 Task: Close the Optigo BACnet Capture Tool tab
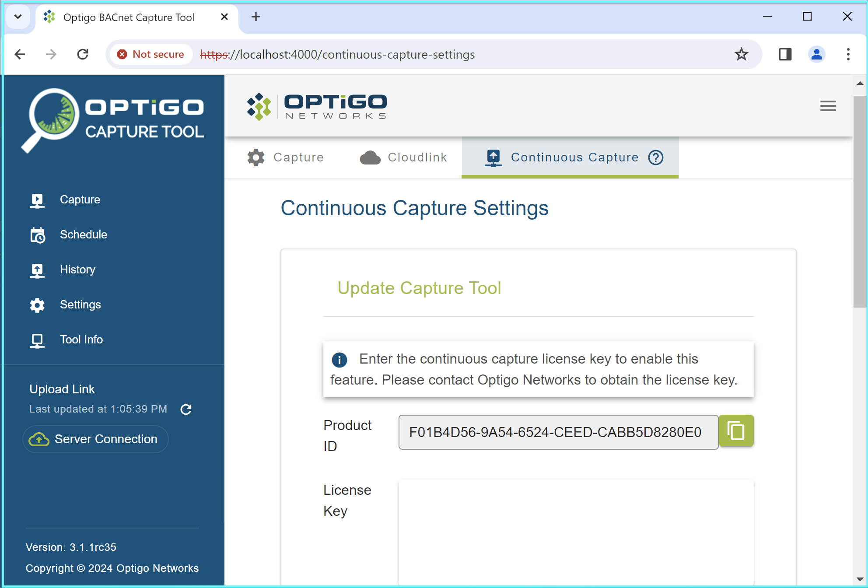click(224, 17)
